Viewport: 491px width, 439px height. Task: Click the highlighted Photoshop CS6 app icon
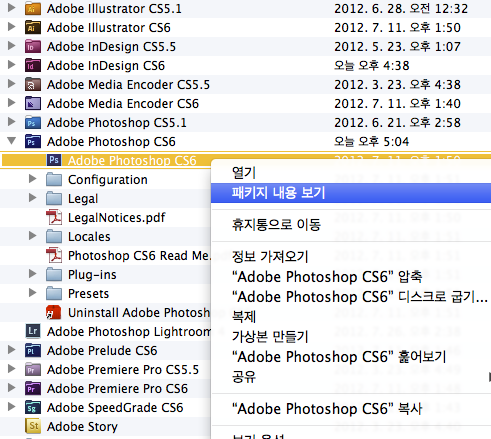[54, 160]
